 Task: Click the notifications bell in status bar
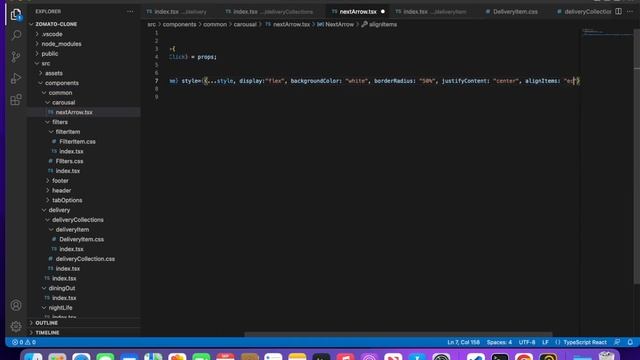tap(630, 342)
